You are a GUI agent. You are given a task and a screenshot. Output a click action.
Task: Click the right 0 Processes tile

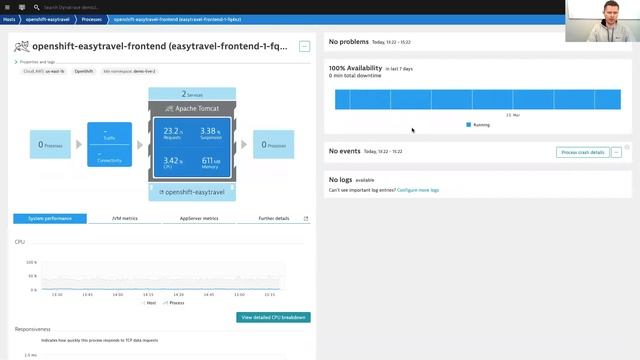coord(273,144)
